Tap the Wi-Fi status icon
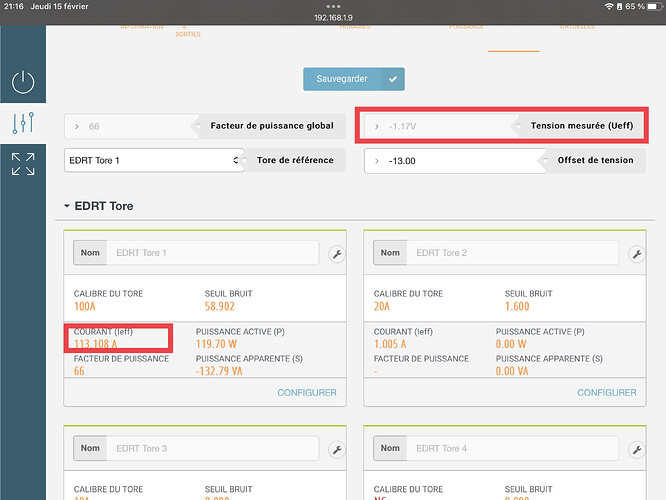Viewport: 666px width, 500px height. click(609, 6)
